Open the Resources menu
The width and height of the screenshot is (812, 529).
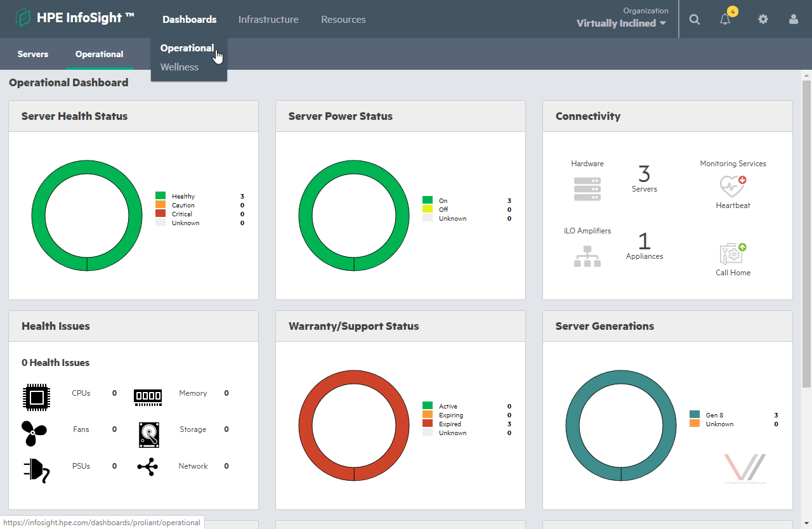343,20
